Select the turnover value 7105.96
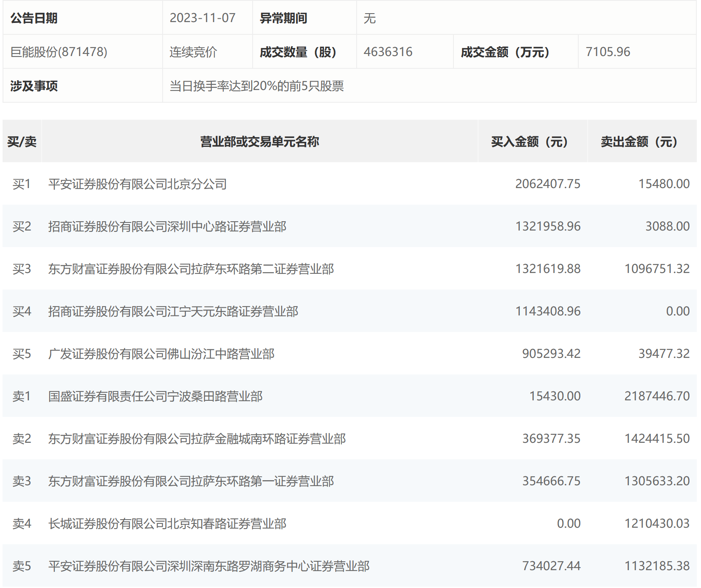 (608, 52)
